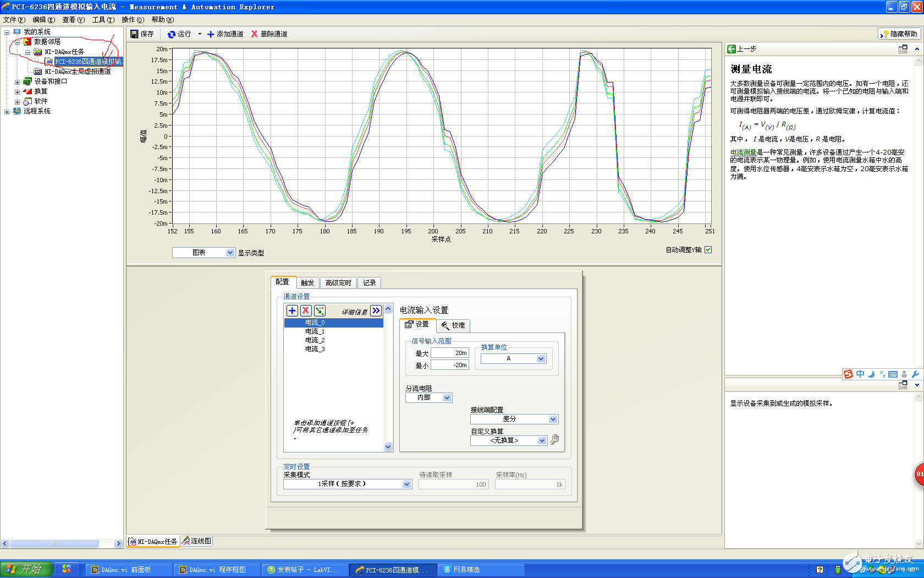Remove selected channel with red X button
Screen dimensions: 924x578
click(306, 311)
